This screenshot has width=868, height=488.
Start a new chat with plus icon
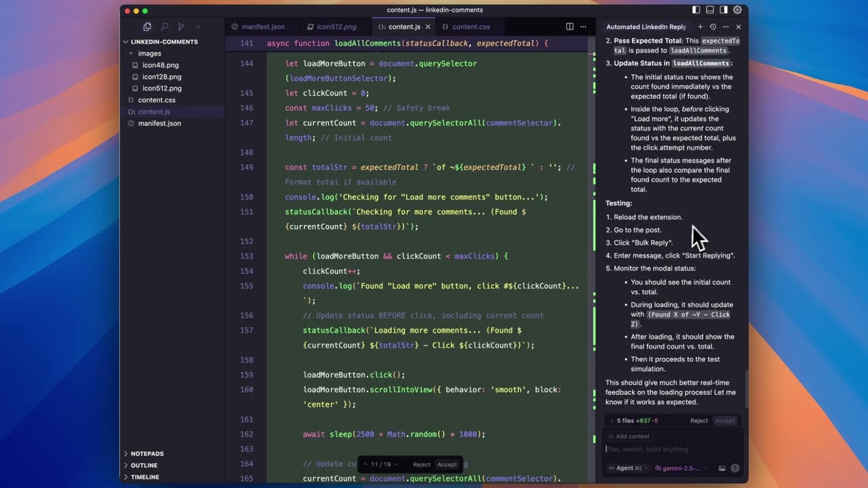click(700, 27)
